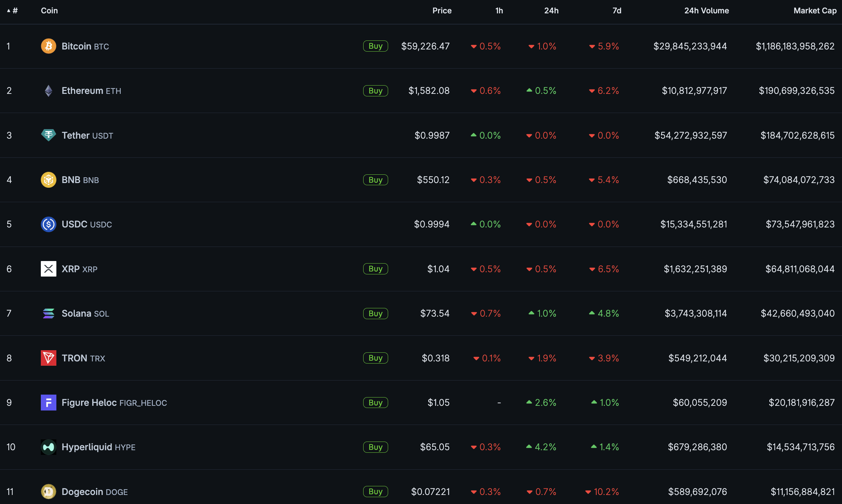Select Figure Heloc 24h change 2.6%
This screenshot has height=504, width=842.
(541, 403)
